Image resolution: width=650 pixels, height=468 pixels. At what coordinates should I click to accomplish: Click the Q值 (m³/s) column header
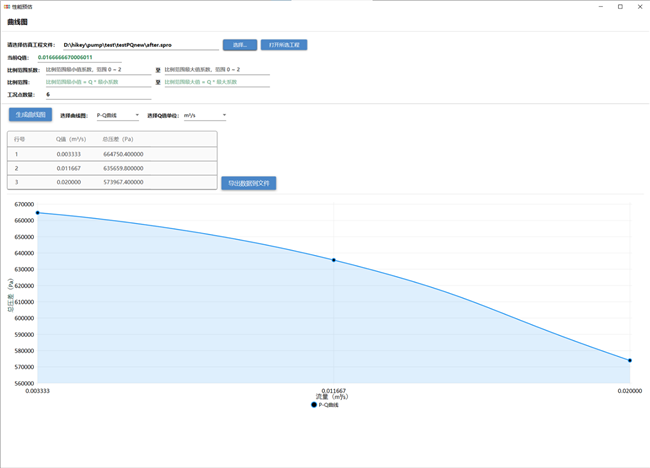pyautogui.click(x=71, y=139)
